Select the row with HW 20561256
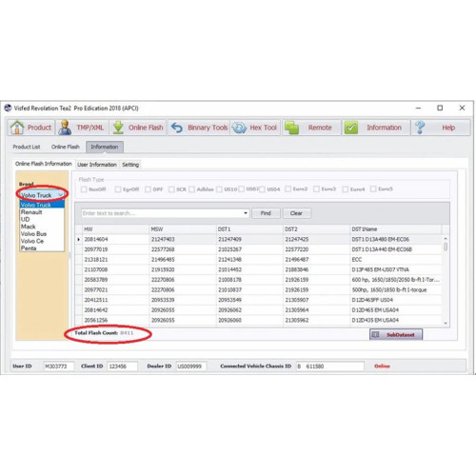Viewport: 476px width, 476px height. click(259, 320)
